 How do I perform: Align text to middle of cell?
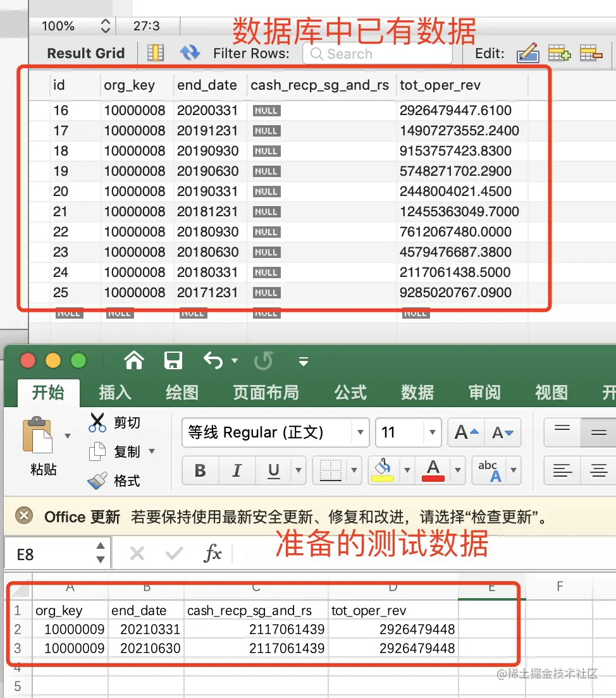[x=599, y=432]
